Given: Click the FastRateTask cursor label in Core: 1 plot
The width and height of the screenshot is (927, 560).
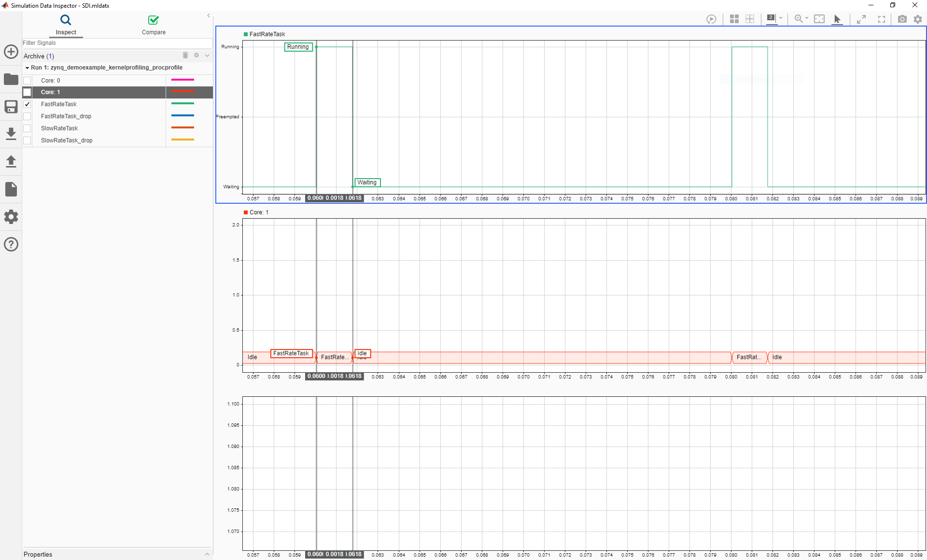Looking at the screenshot, I should tap(291, 353).
